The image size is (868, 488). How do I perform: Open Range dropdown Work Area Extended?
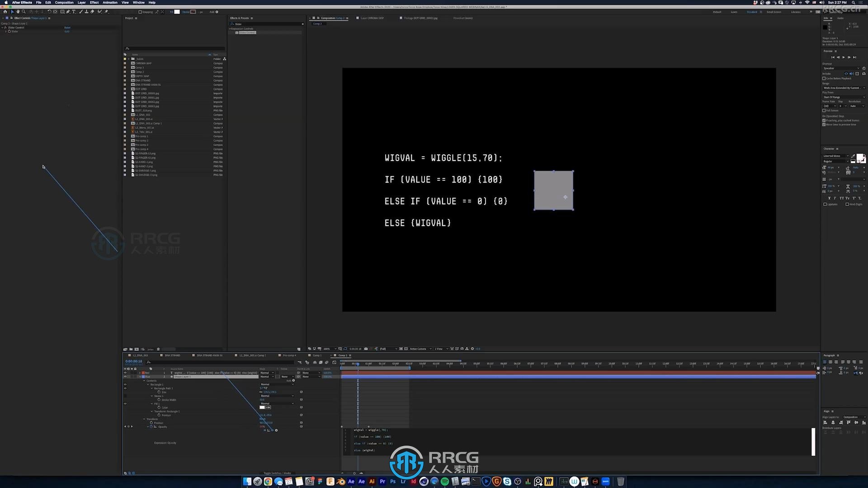(844, 88)
